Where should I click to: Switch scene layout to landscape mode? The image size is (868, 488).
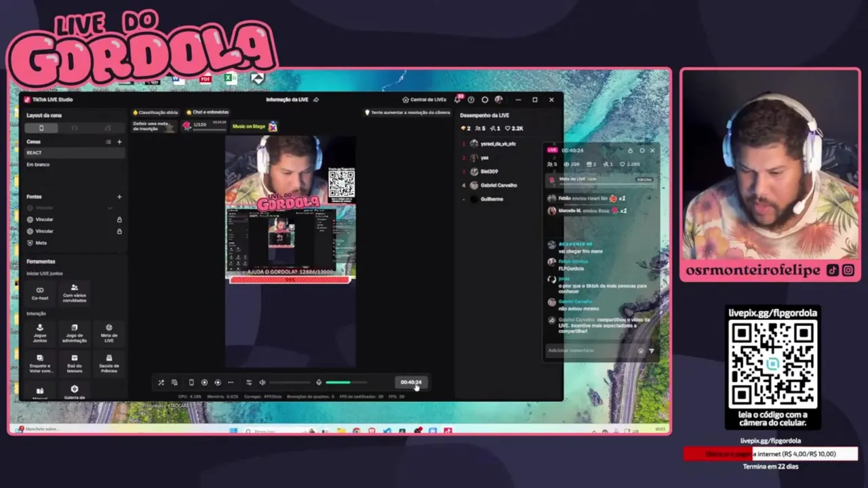[75, 128]
